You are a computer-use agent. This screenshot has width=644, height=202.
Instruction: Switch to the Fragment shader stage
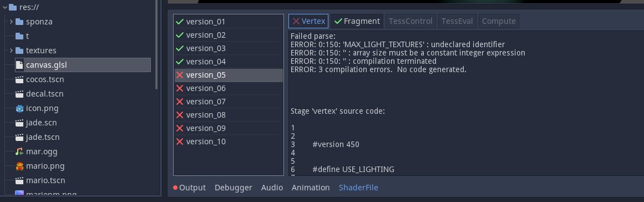click(357, 21)
